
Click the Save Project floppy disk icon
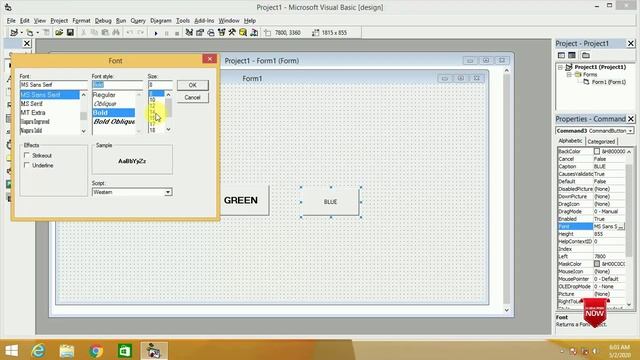tap(70, 32)
